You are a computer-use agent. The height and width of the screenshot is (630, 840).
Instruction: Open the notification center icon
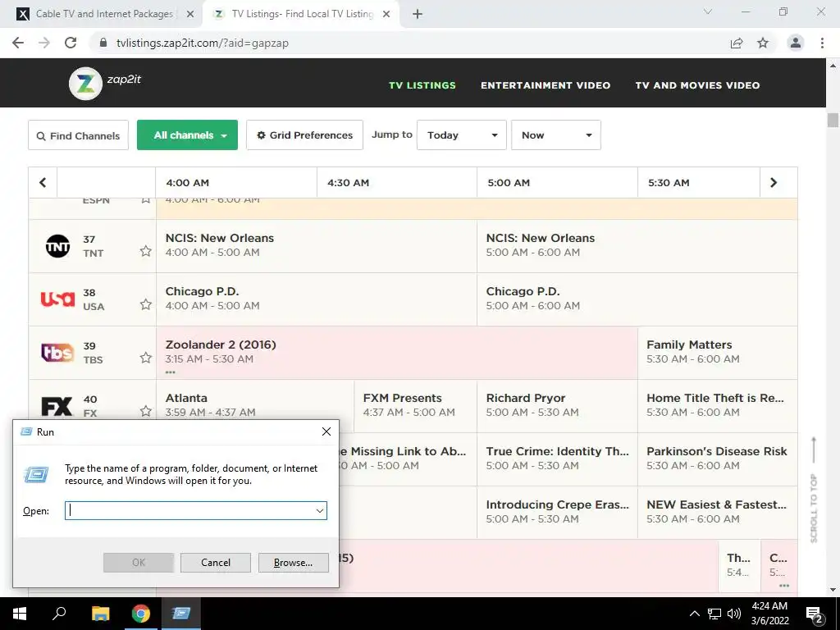(x=815, y=614)
